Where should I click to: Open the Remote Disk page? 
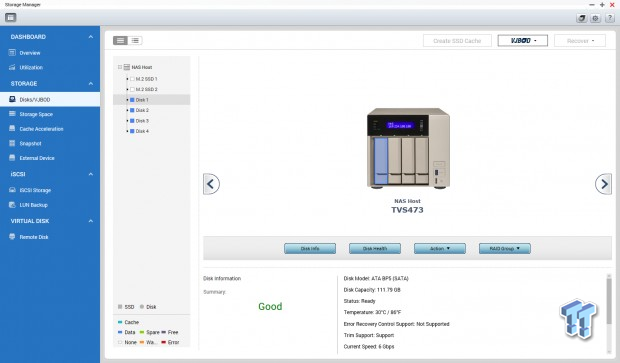coord(34,237)
